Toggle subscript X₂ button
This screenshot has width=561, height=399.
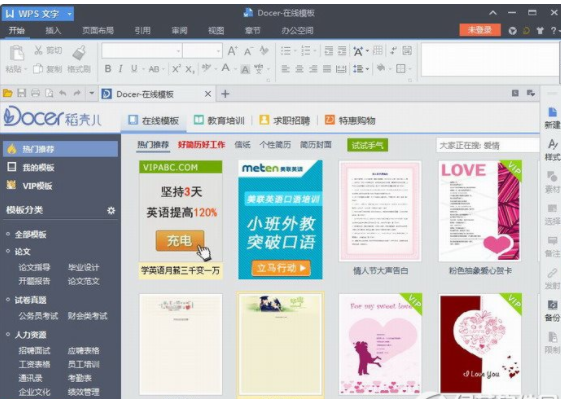pos(190,69)
